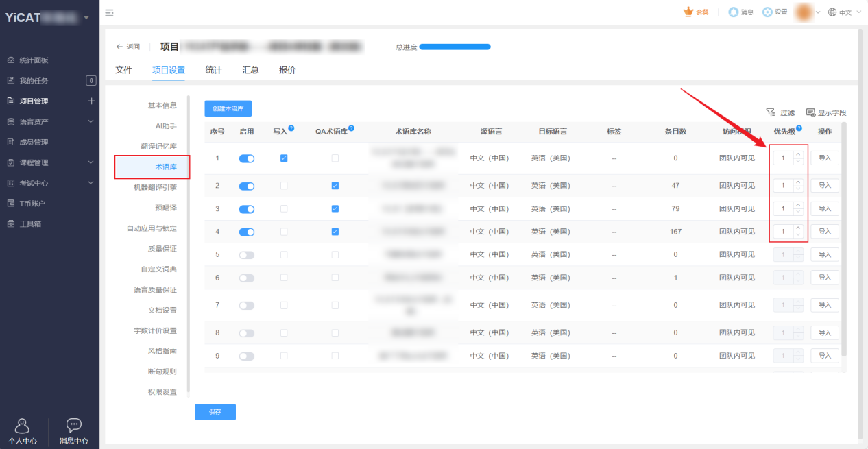Click 导入 button in row 1

825,158
